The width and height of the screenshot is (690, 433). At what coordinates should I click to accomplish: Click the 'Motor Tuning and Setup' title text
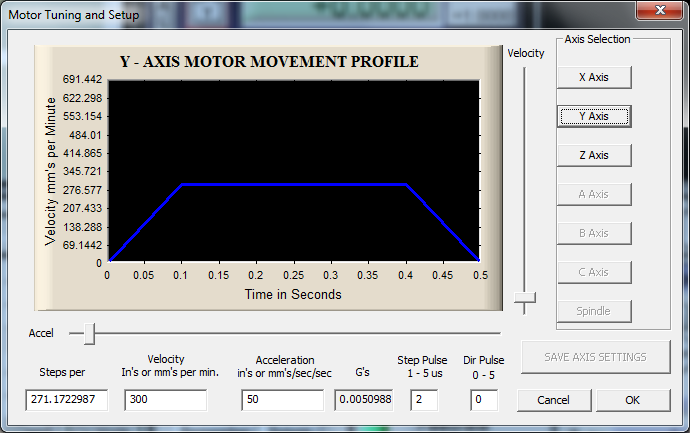point(73,15)
